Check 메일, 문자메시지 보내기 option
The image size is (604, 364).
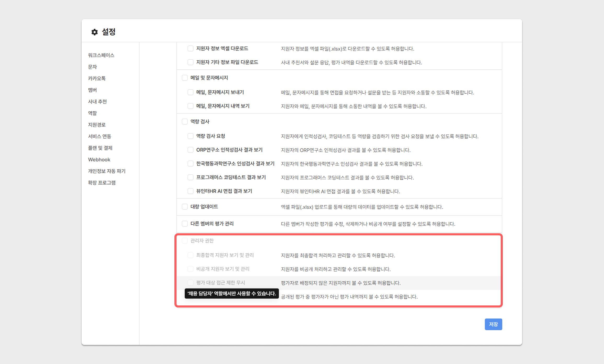(x=190, y=92)
